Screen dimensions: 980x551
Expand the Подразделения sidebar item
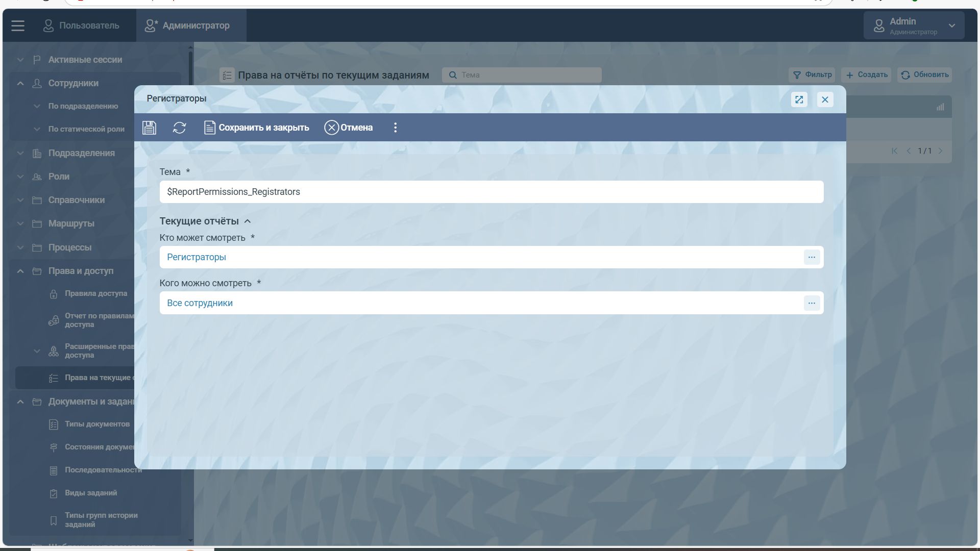[20, 153]
